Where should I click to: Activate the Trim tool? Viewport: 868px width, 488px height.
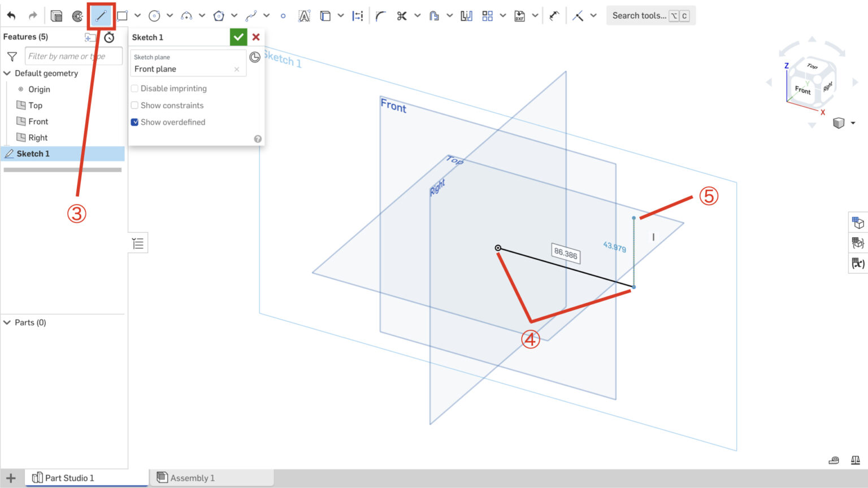pyautogui.click(x=402, y=15)
